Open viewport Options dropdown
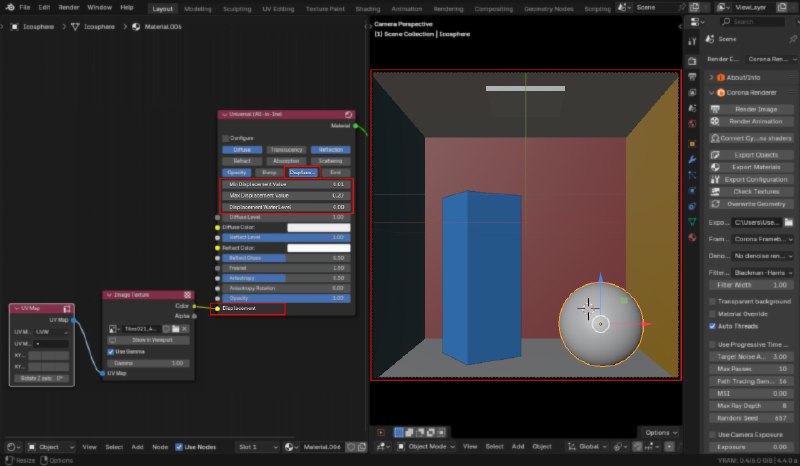Viewport: 800px width, 466px height. pyautogui.click(x=660, y=433)
